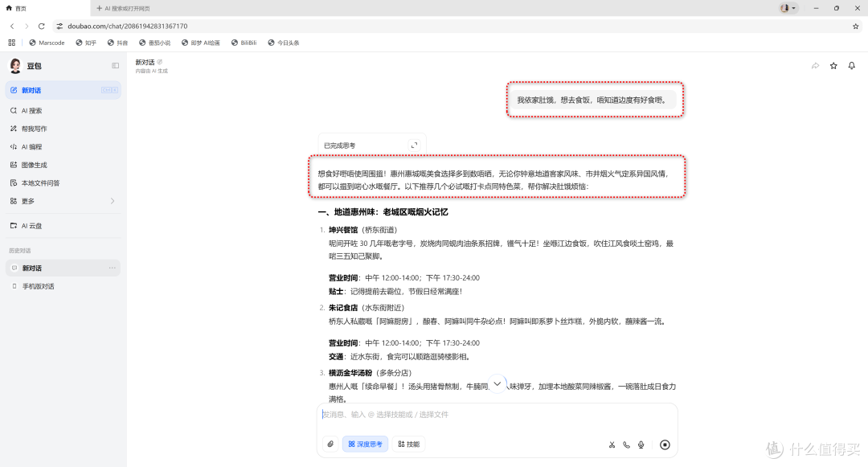Open browser profile avatar dropdown
868x467 pixels.
[788, 8]
